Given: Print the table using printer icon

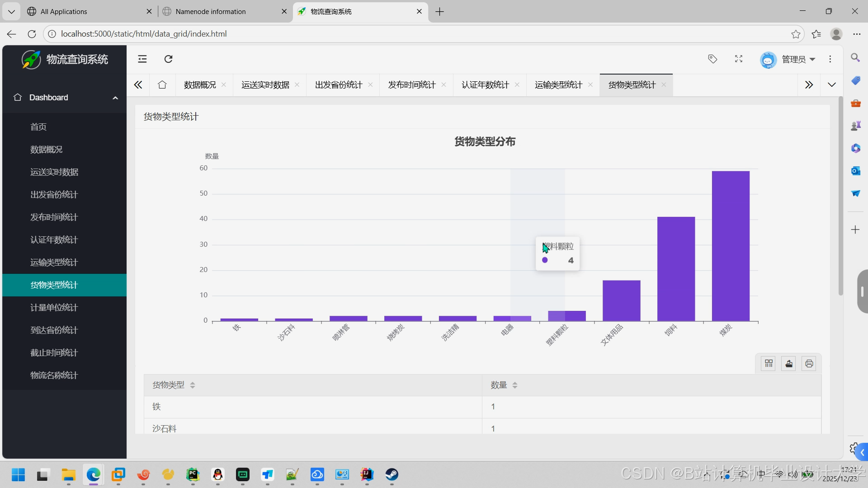Looking at the screenshot, I should point(809,364).
